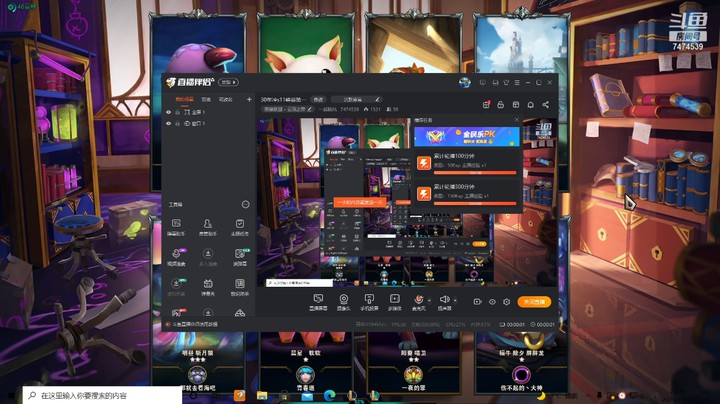Open the trophy icon in title bar
720x404 pixels.
(506, 83)
